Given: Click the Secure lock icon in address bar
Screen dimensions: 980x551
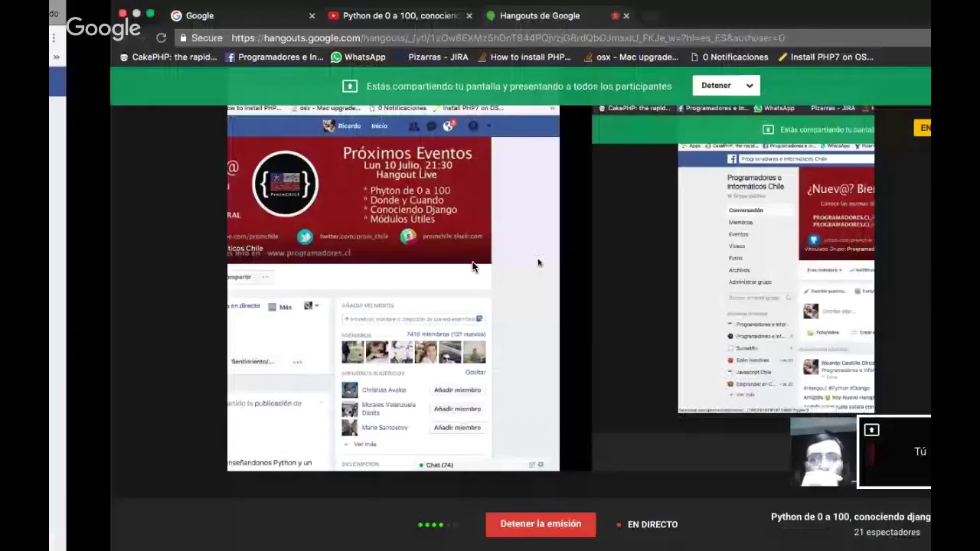Looking at the screenshot, I should click(x=182, y=37).
